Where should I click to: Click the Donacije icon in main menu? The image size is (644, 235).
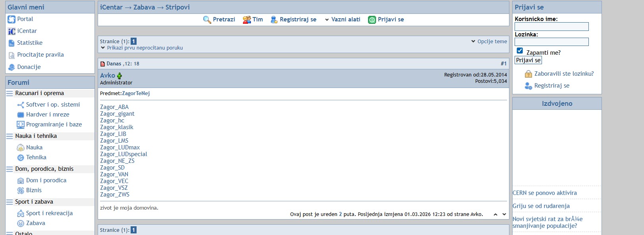pyautogui.click(x=12, y=67)
